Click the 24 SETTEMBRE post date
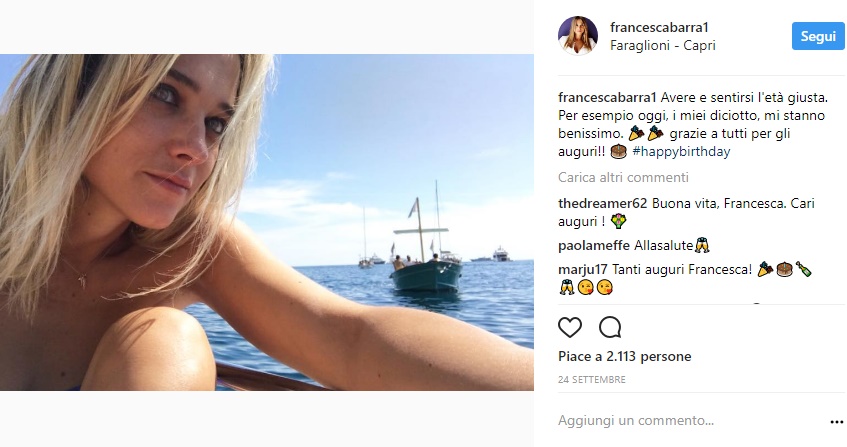 pyautogui.click(x=592, y=380)
